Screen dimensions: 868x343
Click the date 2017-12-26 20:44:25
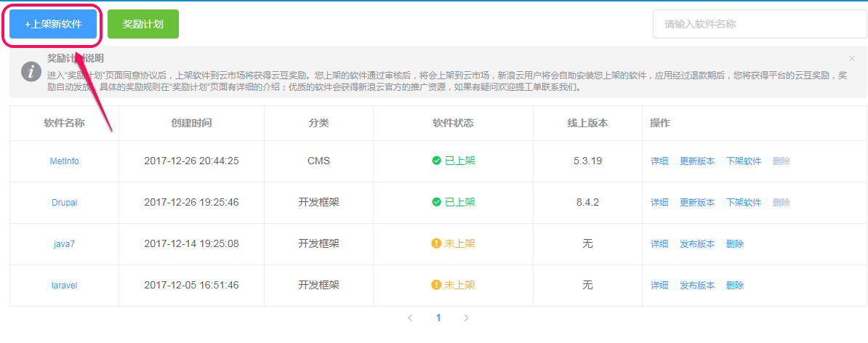[x=191, y=161]
